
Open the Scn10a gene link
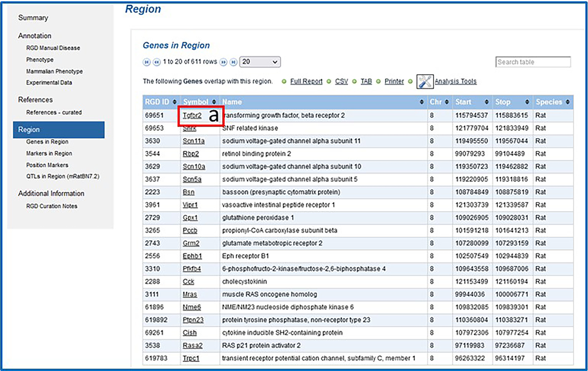pyautogui.click(x=194, y=167)
